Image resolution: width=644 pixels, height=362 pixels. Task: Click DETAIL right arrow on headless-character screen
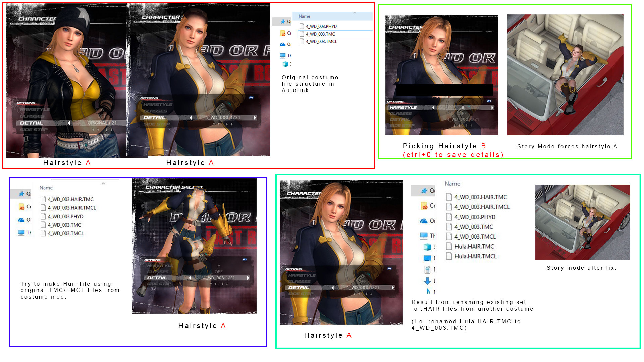(248, 278)
